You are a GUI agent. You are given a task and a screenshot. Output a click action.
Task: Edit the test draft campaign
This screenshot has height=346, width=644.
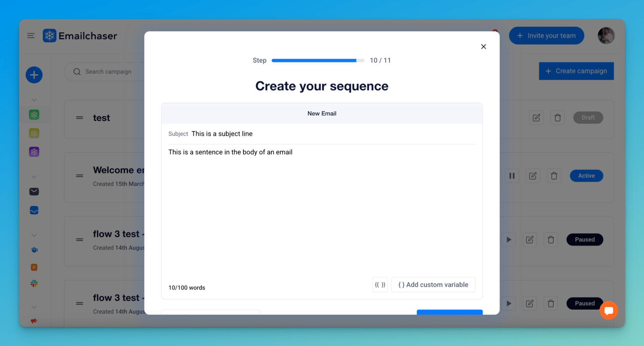click(536, 118)
